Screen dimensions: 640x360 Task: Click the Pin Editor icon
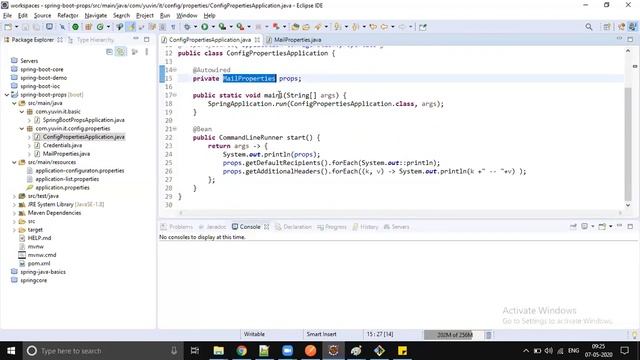[x=423, y=27]
